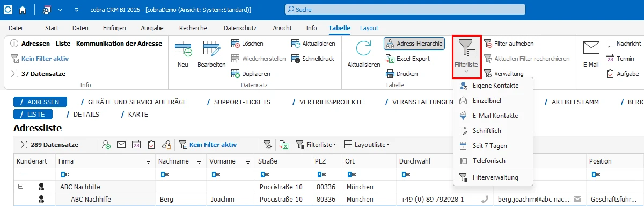The width and height of the screenshot is (644, 206).
Task: Click Drucken in the Tabelle group
Action: click(402, 74)
